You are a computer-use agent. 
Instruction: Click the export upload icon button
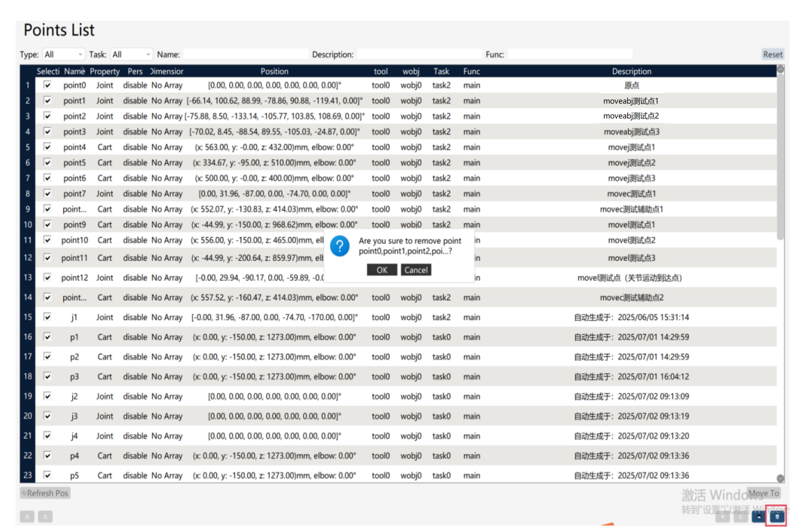tap(45, 516)
